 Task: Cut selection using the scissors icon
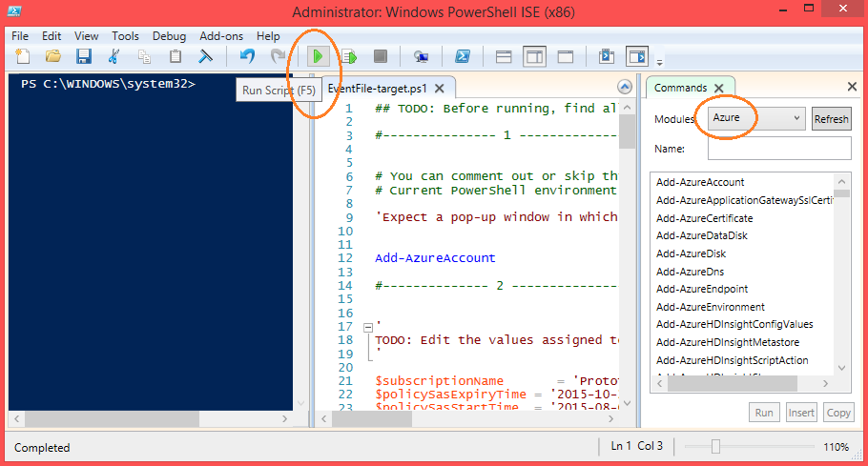coord(114,56)
